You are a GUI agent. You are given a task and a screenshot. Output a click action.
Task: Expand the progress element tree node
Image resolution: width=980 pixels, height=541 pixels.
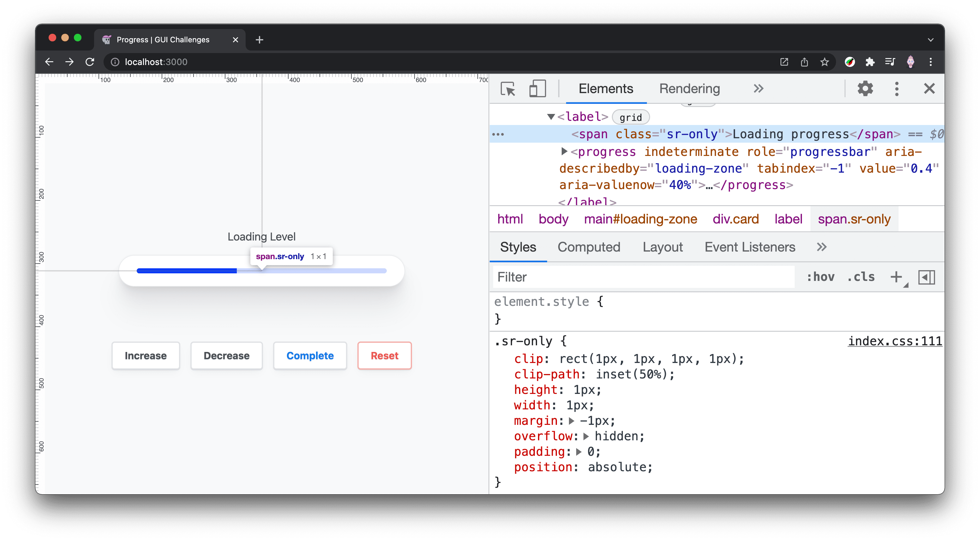(564, 152)
